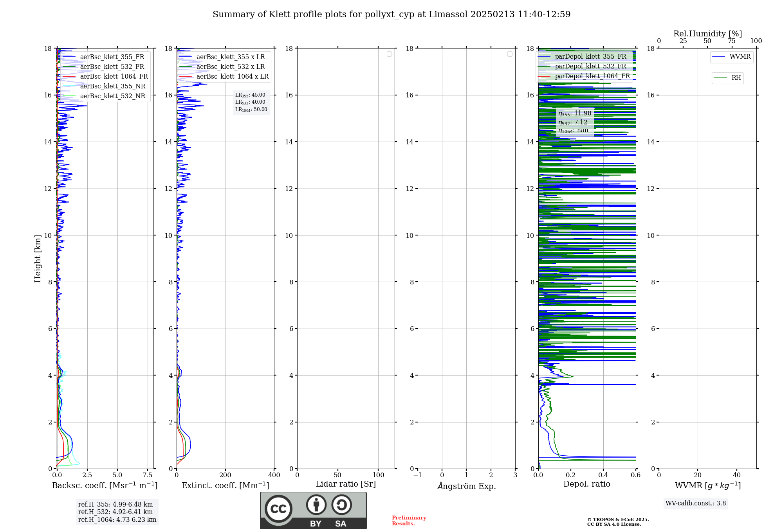783x532 pixels.
Task: Click the Depol. ratio axis label
Action: tap(587, 484)
